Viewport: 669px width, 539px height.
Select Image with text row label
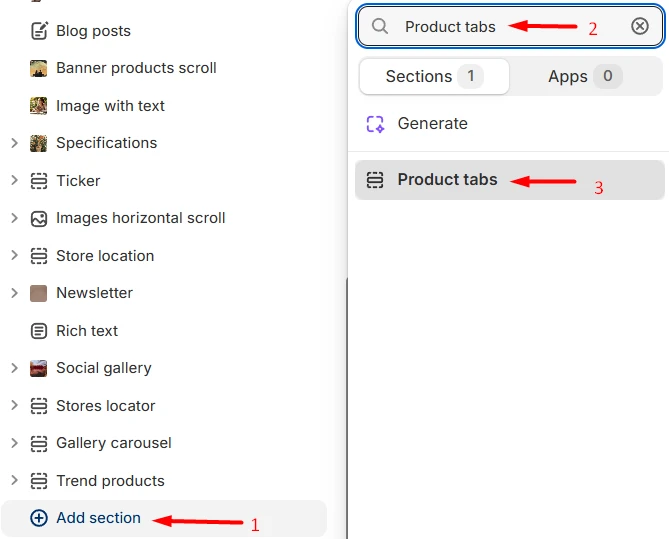(111, 106)
